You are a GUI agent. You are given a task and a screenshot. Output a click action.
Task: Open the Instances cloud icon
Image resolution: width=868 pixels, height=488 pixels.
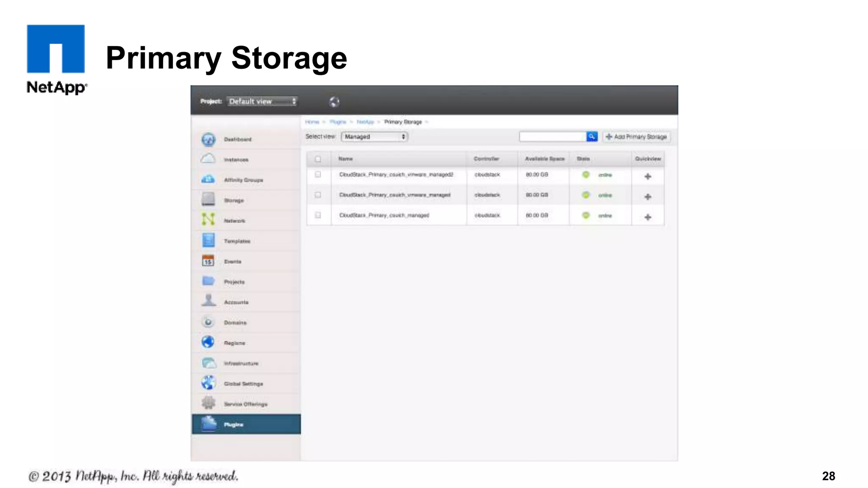click(208, 159)
